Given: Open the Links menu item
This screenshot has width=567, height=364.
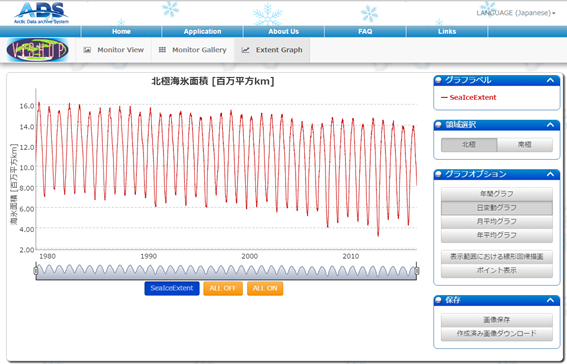Looking at the screenshot, I should (x=447, y=31).
